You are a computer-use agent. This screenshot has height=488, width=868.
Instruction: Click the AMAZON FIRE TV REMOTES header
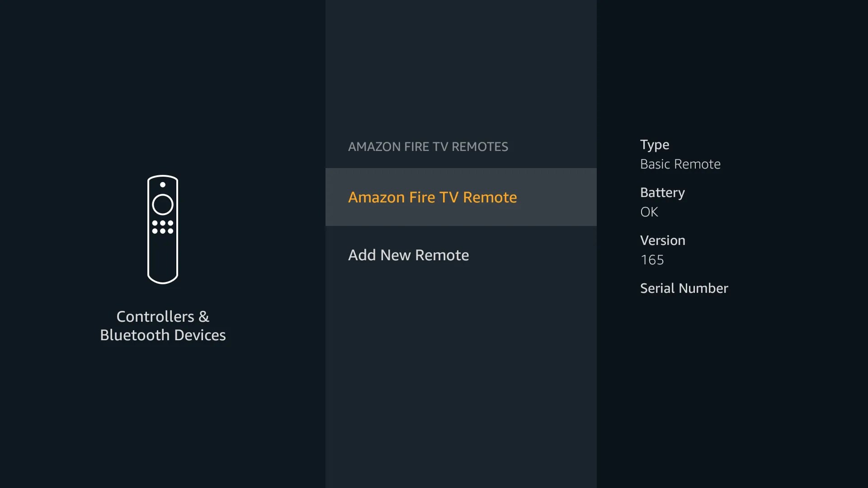tap(428, 146)
